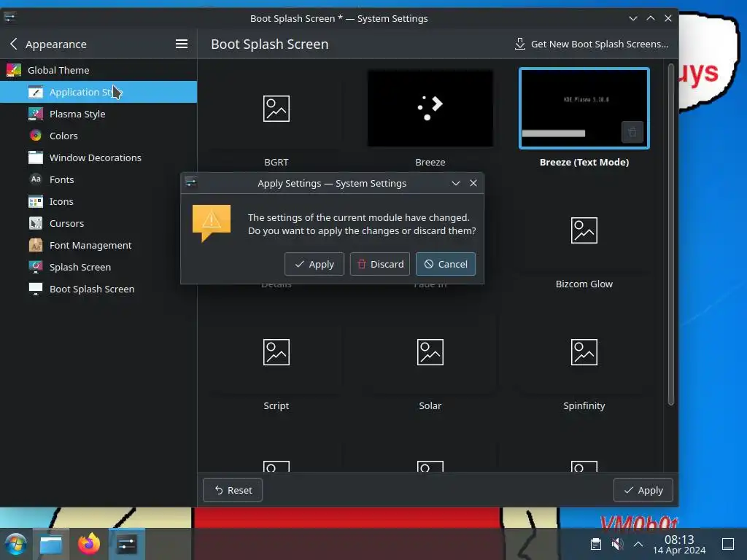Image resolution: width=747 pixels, height=560 pixels.
Task: Open Plasma Style settings
Action: click(x=98, y=114)
